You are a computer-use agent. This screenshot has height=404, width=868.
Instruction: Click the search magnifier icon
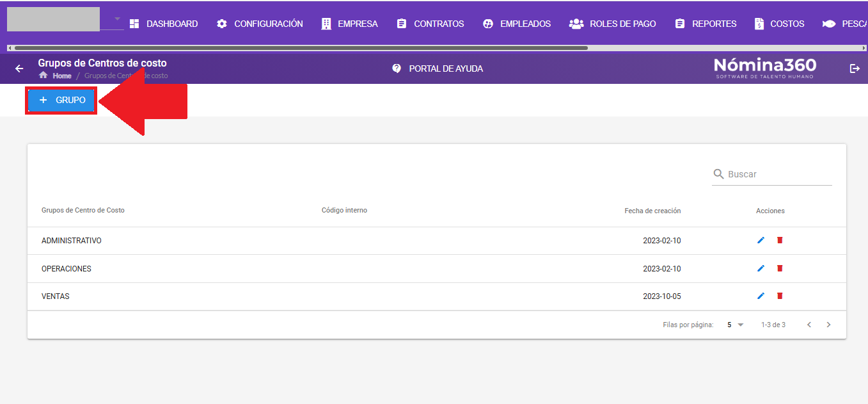tap(719, 174)
